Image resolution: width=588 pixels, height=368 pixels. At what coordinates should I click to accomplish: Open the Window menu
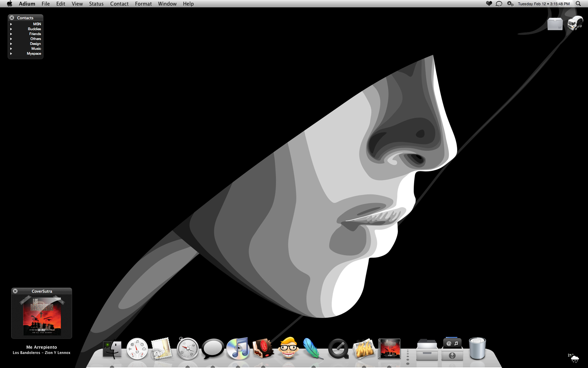(167, 4)
